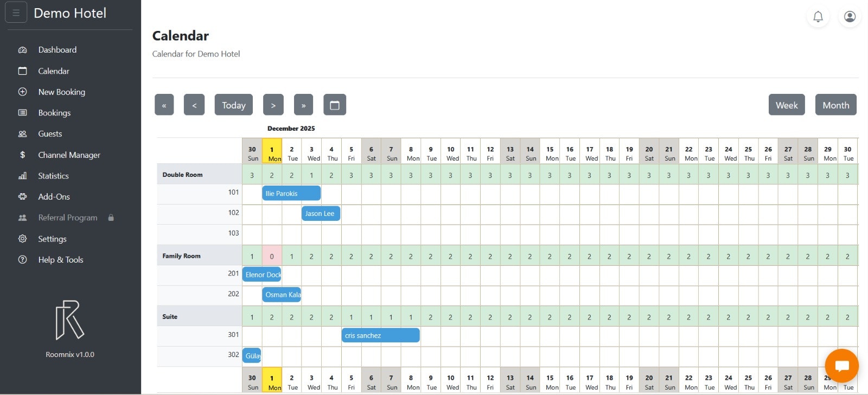The width and height of the screenshot is (868, 395).
Task: Open the Dashboard icon in the sidebar
Action: [23, 49]
